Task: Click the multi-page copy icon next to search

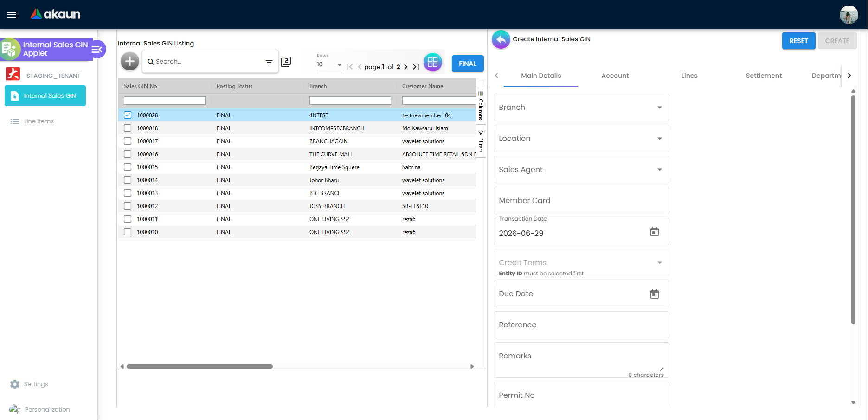Action: pyautogui.click(x=286, y=61)
